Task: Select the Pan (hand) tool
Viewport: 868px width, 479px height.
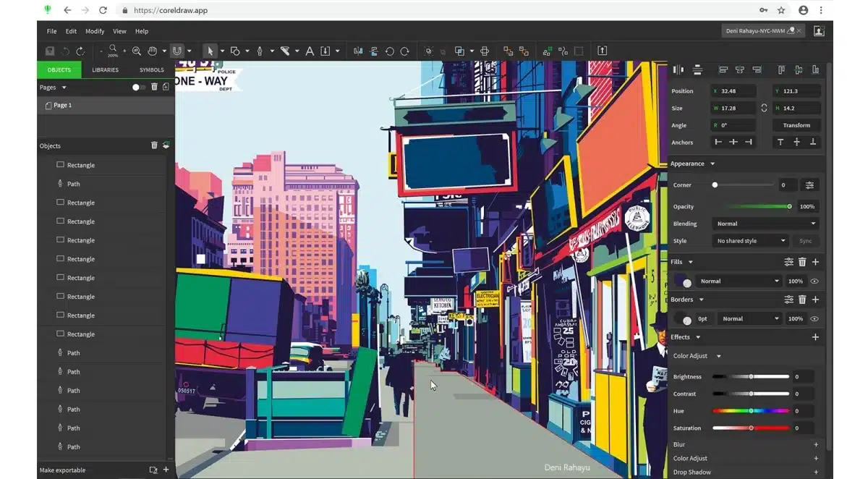Action: click(153, 51)
